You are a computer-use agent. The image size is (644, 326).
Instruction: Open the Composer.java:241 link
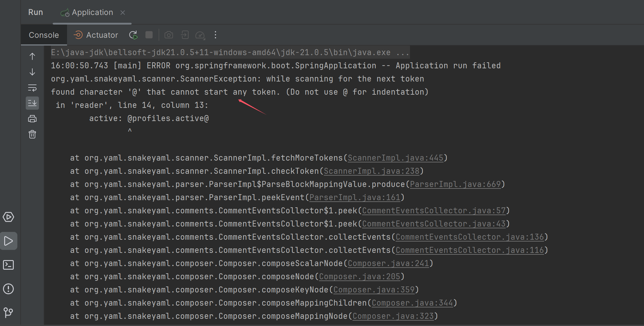point(388,263)
